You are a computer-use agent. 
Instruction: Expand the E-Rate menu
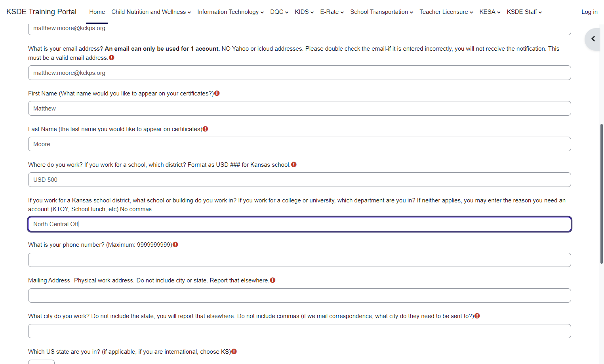[332, 12]
